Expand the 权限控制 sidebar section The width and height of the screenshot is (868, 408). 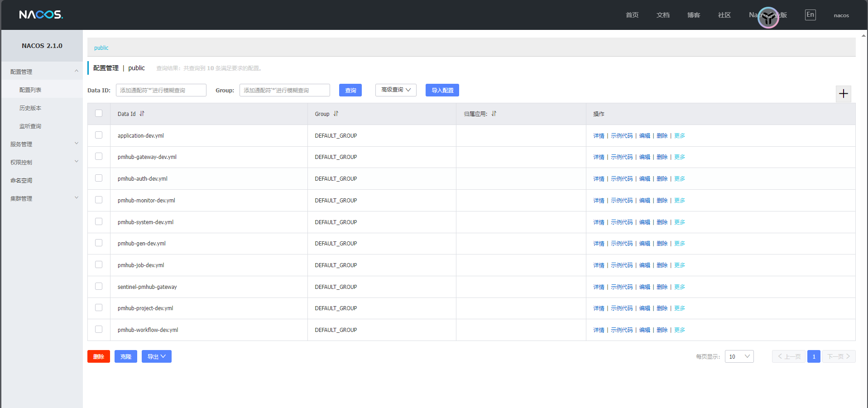42,162
